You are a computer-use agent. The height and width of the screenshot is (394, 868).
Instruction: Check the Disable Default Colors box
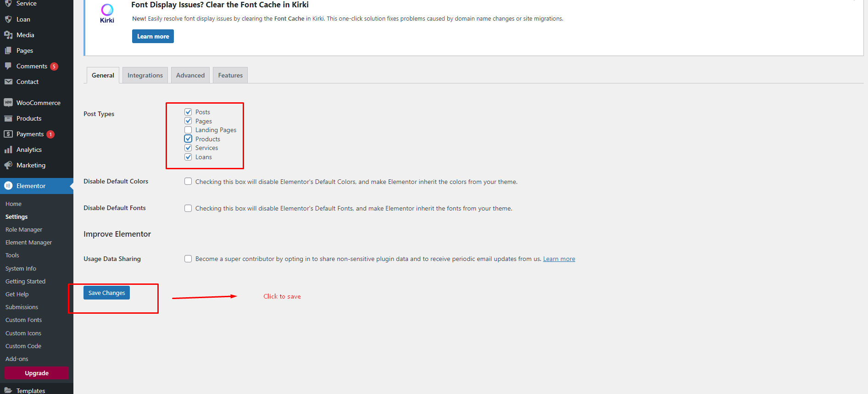(188, 181)
